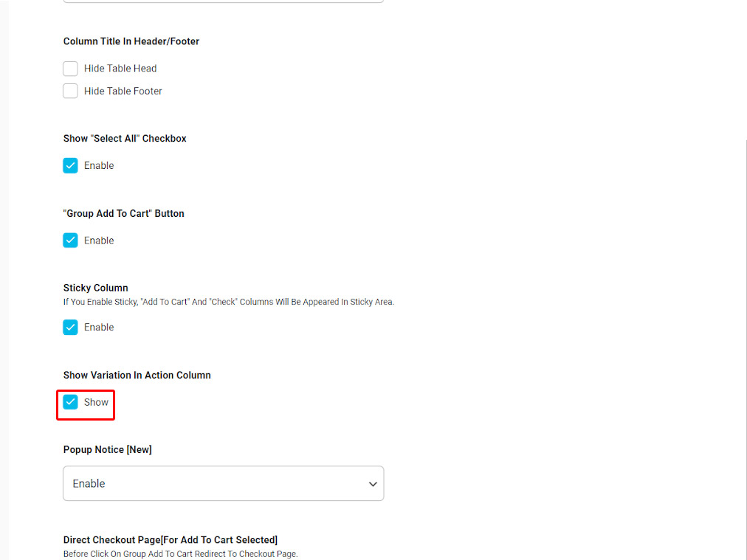Viewport: 747px width, 560px height.
Task: Click "Enable" label text under Show Select All
Action: click(x=99, y=166)
